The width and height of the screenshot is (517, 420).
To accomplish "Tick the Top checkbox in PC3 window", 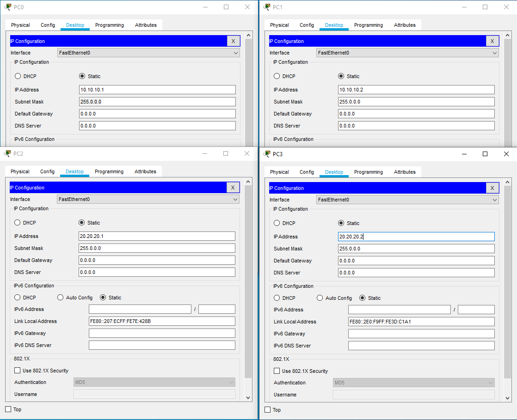I will click(x=268, y=410).
